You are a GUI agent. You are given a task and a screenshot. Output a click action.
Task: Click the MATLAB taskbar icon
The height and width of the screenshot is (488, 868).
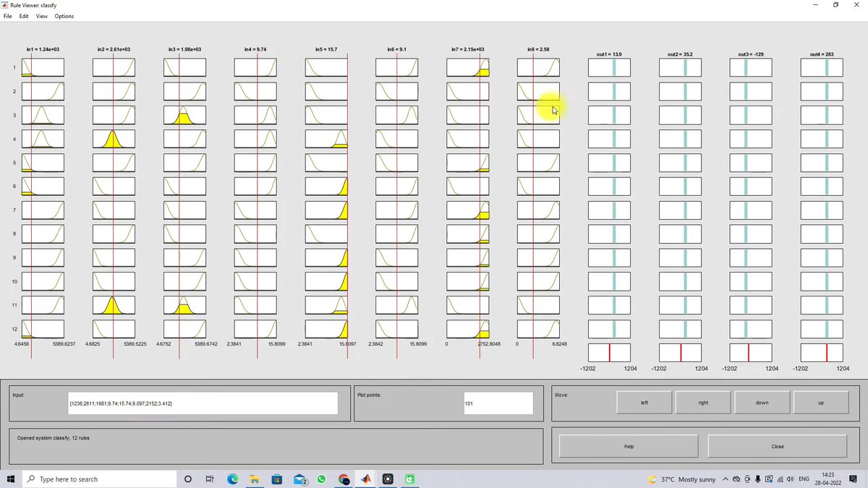366,479
